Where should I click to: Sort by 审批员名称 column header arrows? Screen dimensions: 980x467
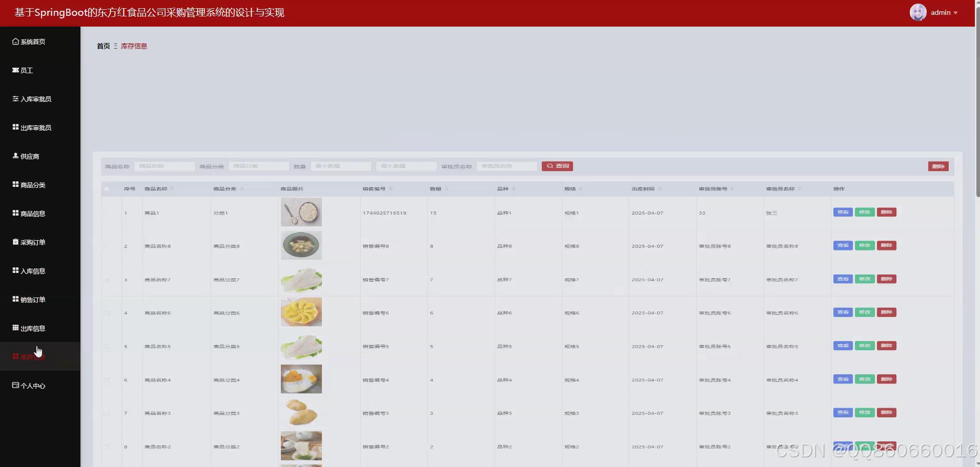[x=800, y=189]
